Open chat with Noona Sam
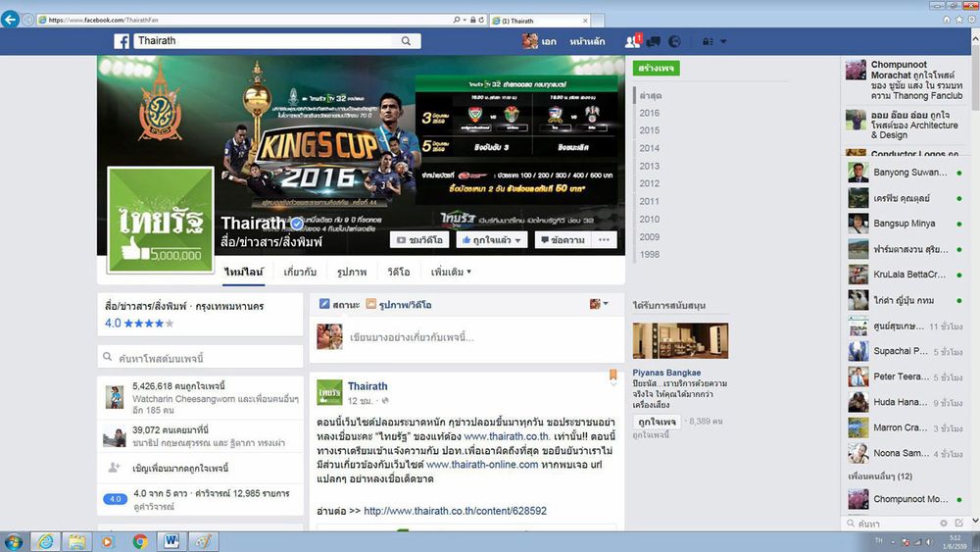Viewport: 980px width, 552px height. (x=905, y=453)
